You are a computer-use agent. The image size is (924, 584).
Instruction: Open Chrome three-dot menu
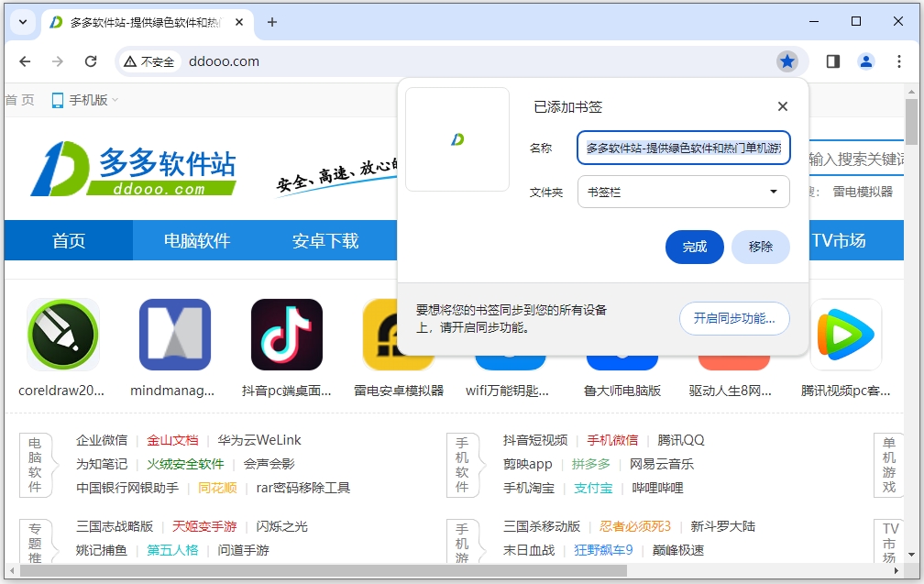point(898,61)
